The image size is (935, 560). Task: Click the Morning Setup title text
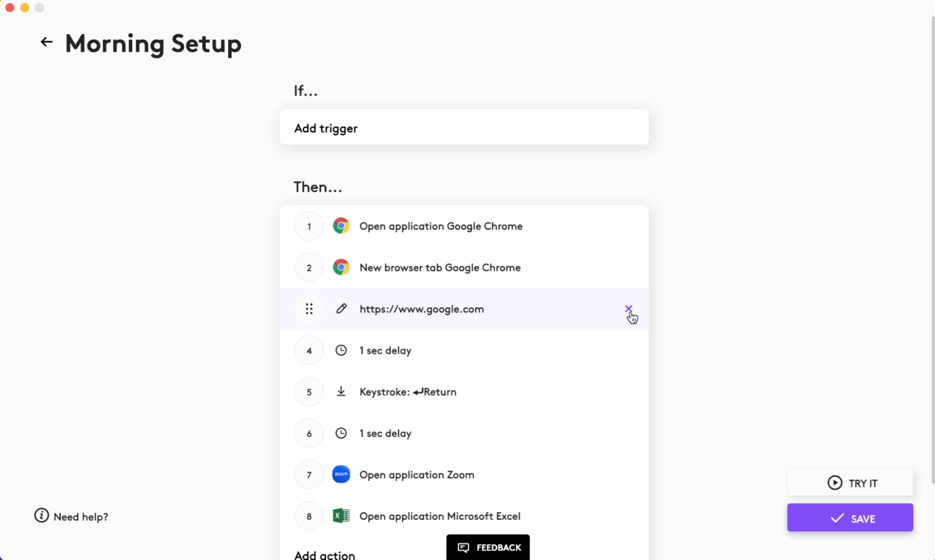coord(153,44)
